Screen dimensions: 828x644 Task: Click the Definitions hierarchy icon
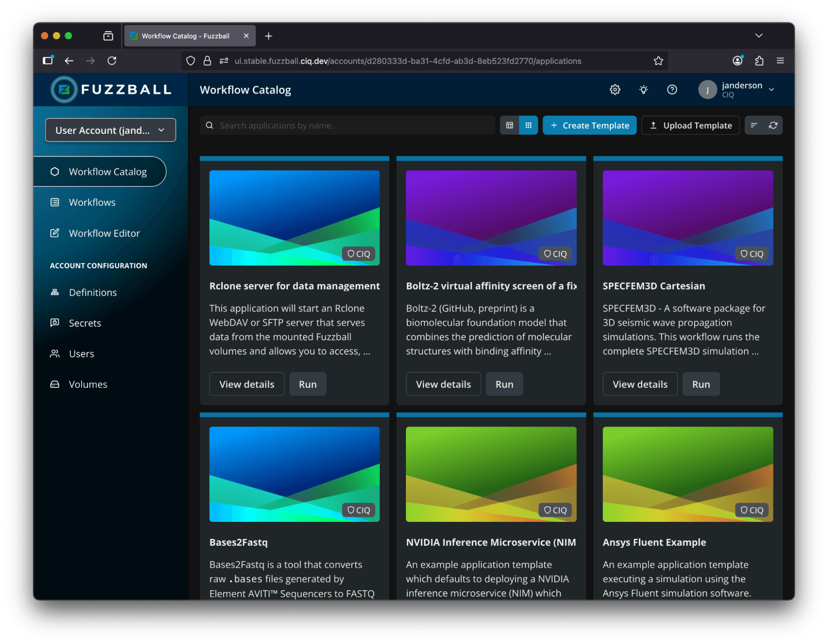55,292
